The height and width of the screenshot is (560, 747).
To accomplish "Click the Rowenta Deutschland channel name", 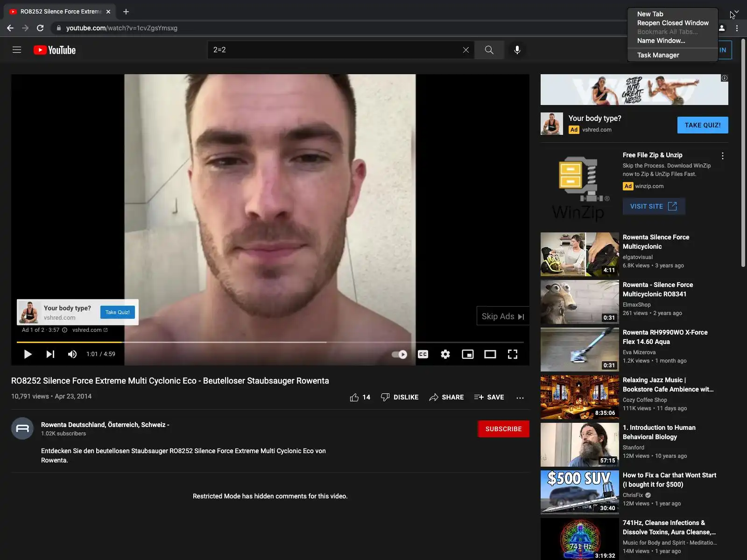I will coord(105,425).
